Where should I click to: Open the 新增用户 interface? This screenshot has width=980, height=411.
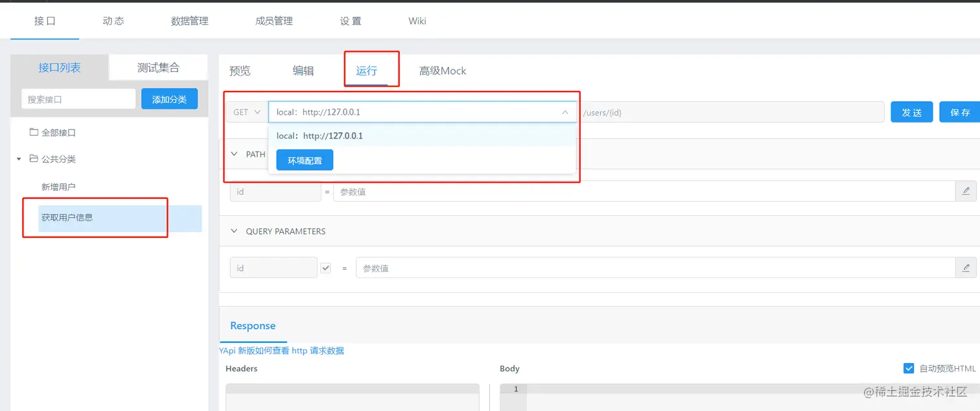point(58,187)
